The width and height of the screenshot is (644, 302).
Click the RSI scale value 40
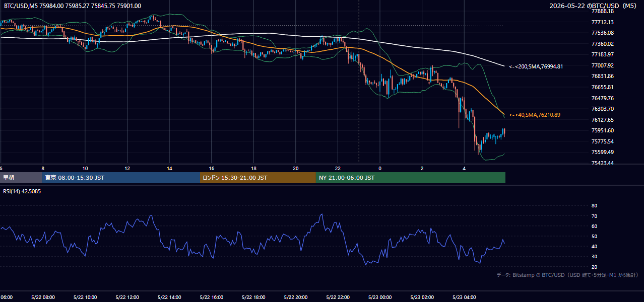tap(595, 246)
